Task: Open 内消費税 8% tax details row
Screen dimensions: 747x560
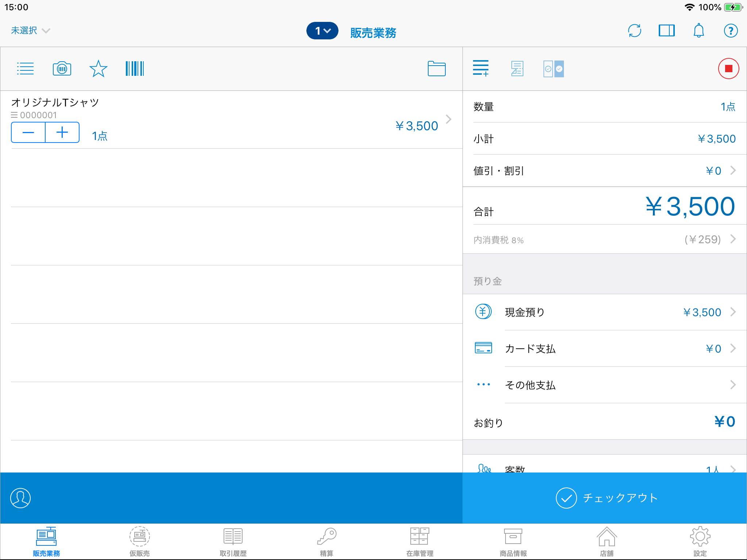Action: [x=605, y=240]
